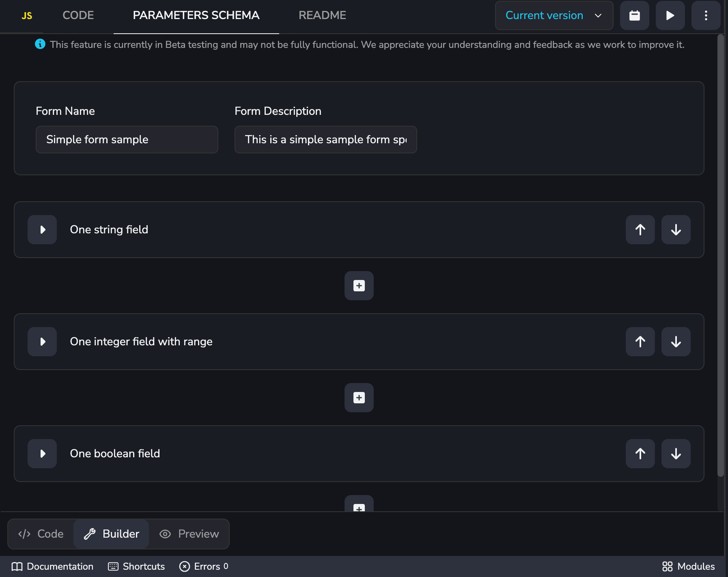Open the README tab
The width and height of the screenshot is (728, 577).
pyautogui.click(x=322, y=15)
